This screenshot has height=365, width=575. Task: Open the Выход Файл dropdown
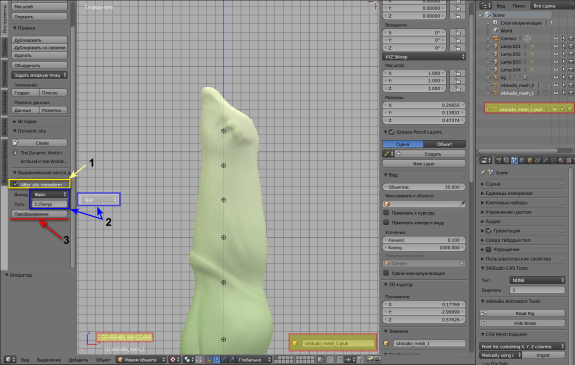(49, 194)
